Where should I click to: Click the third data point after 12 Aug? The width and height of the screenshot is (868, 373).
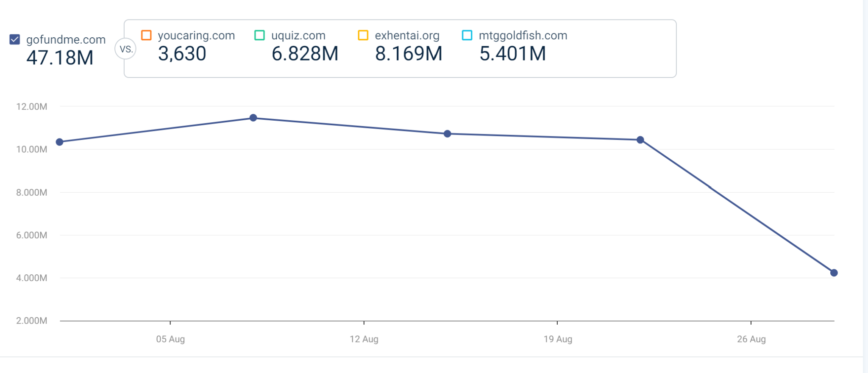(447, 134)
